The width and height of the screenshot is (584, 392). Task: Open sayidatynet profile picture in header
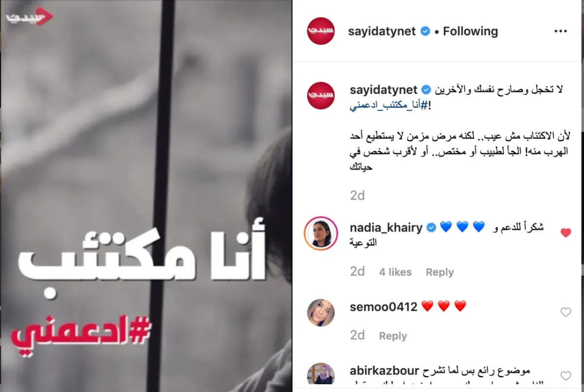coord(321,31)
